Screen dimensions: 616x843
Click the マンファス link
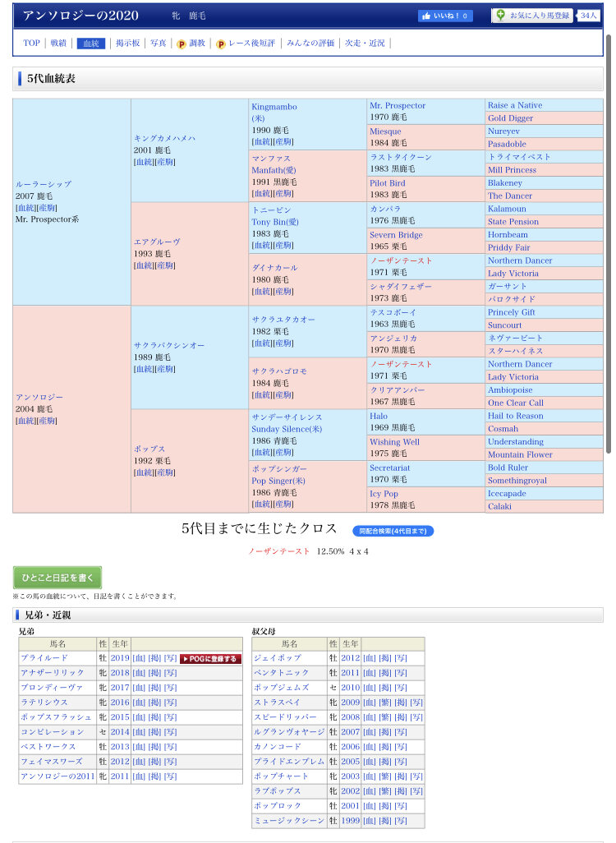coord(271,158)
